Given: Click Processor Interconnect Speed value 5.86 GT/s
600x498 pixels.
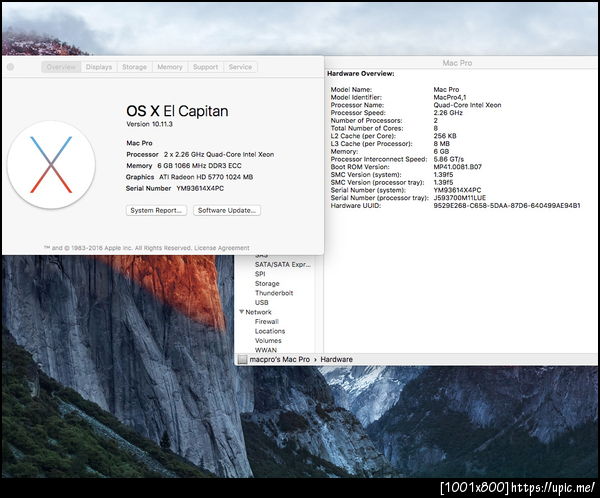Looking at the screenshot, I should 448,159.
